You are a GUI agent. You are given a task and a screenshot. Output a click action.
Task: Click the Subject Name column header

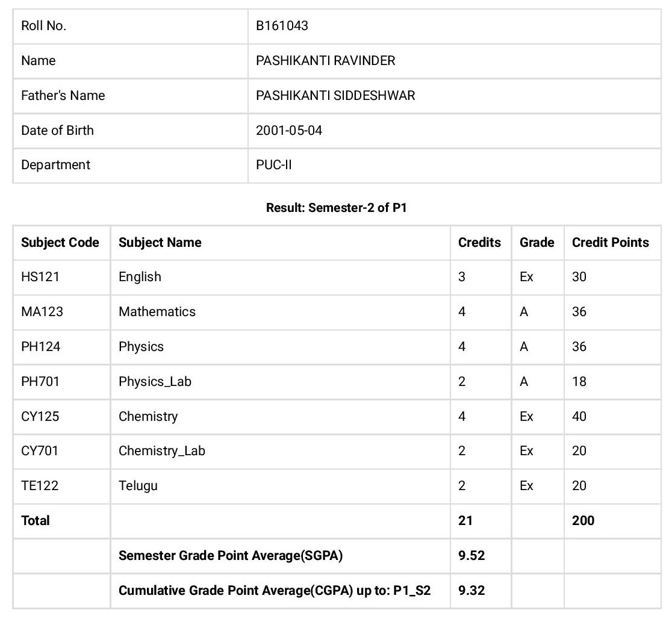(x=160, y=243)
